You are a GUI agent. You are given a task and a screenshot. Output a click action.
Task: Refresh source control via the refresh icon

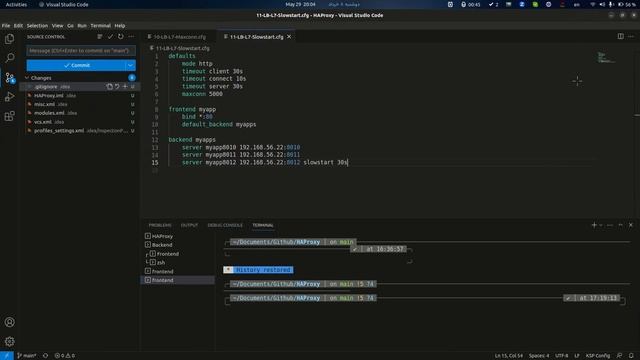coord(120,37)
